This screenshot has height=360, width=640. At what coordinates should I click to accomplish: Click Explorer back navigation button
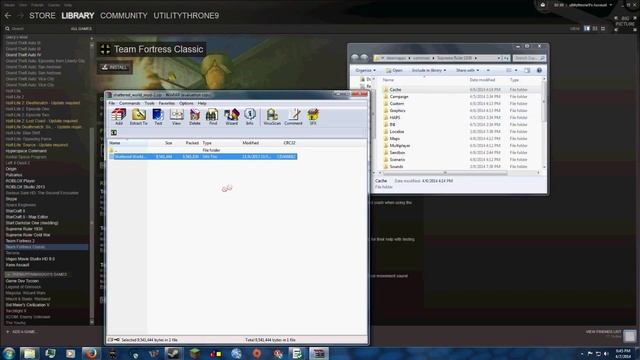355,58
